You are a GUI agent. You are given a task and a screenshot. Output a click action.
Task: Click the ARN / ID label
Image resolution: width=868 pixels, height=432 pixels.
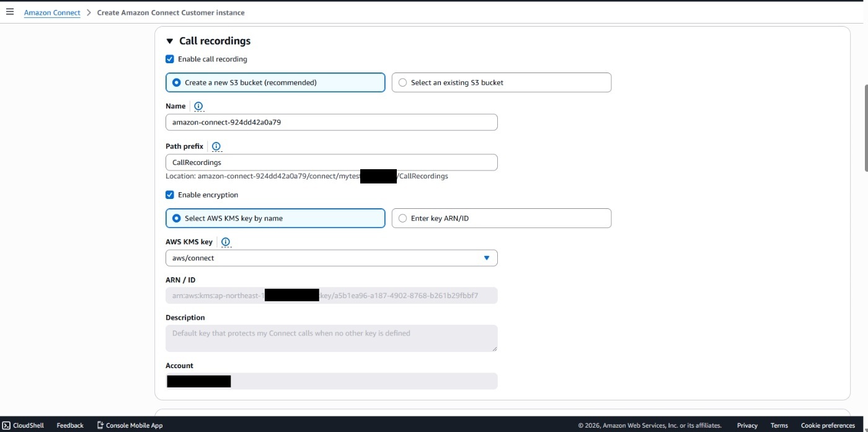click(180, 280)
